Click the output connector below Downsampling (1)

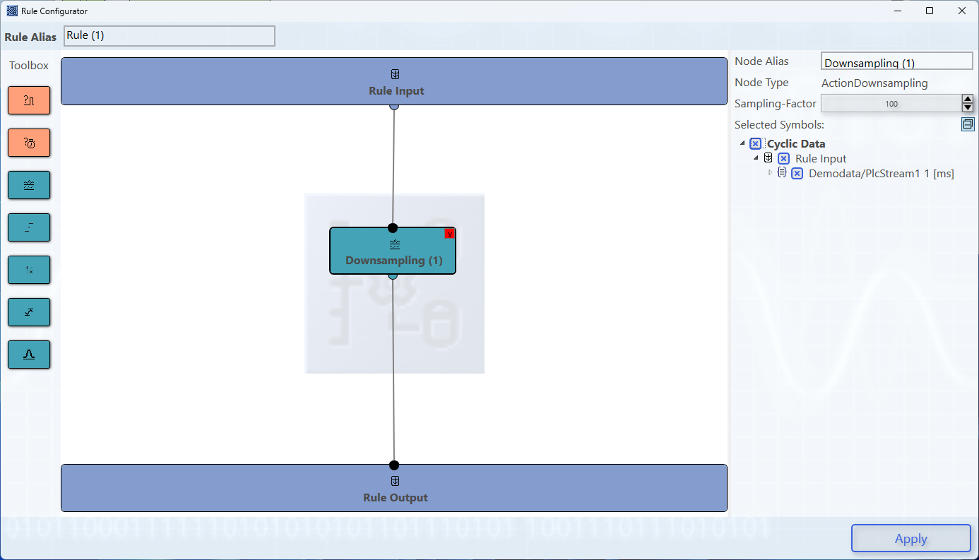coord(393,275)
